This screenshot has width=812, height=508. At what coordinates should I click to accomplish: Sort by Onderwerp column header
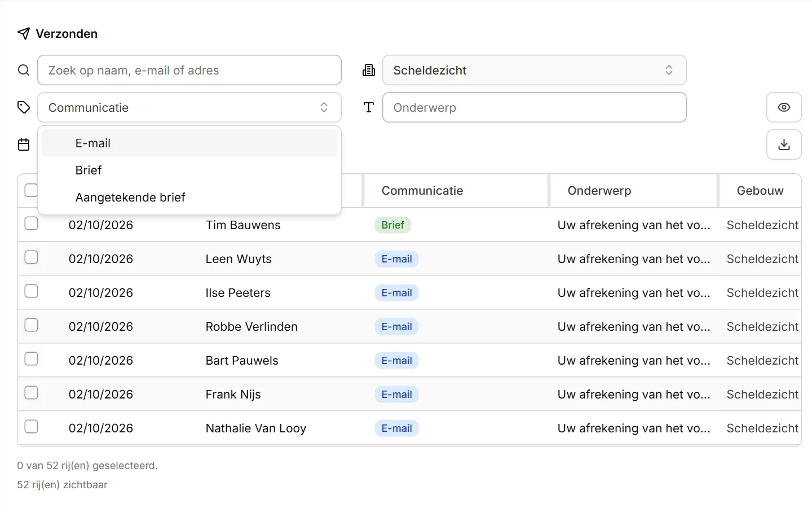[x=599, y=191]
